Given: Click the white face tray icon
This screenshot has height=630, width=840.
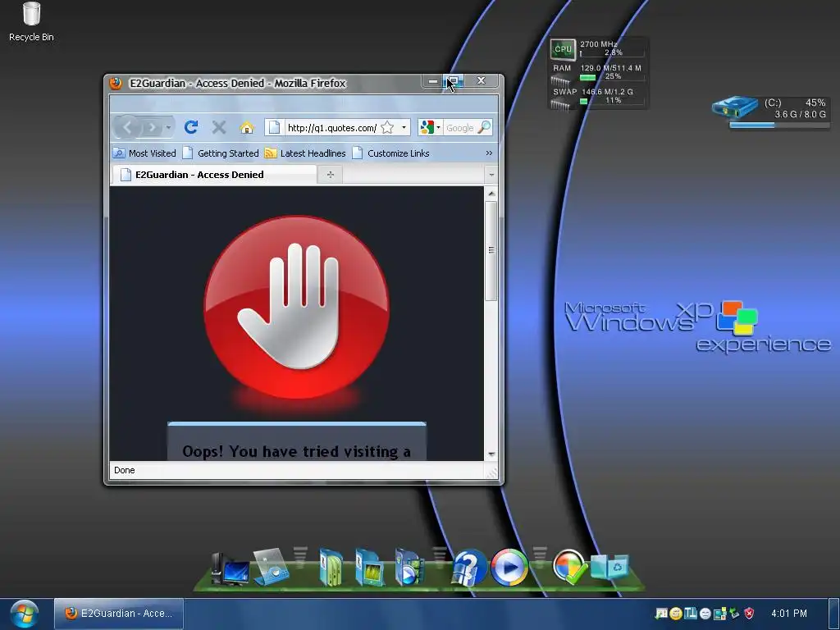Looking at the screenshot, I should pyautogui.click(x=705, y=614).
